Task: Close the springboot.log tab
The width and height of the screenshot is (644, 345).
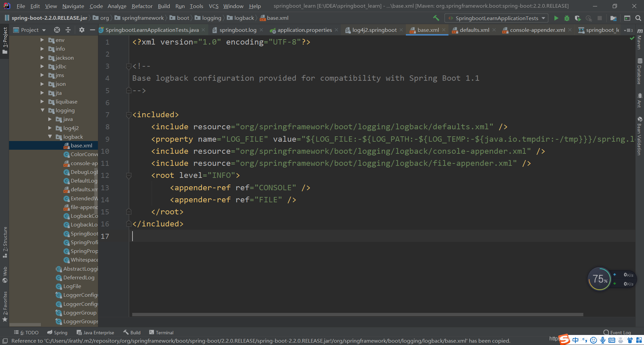Action: [x=261, y=30]
